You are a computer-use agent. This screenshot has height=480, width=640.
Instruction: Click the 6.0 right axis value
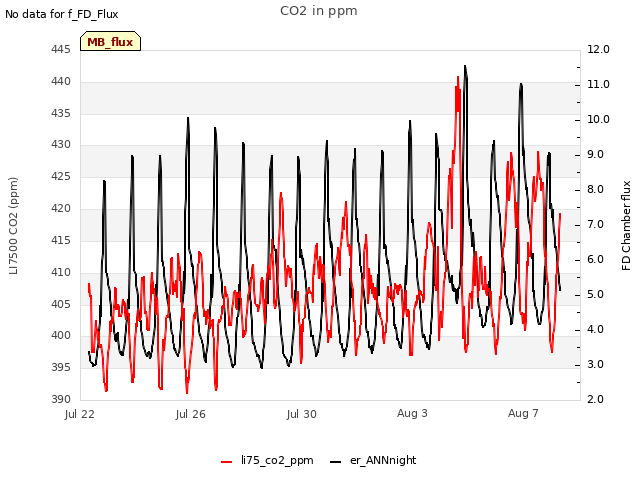click(595, 260)
